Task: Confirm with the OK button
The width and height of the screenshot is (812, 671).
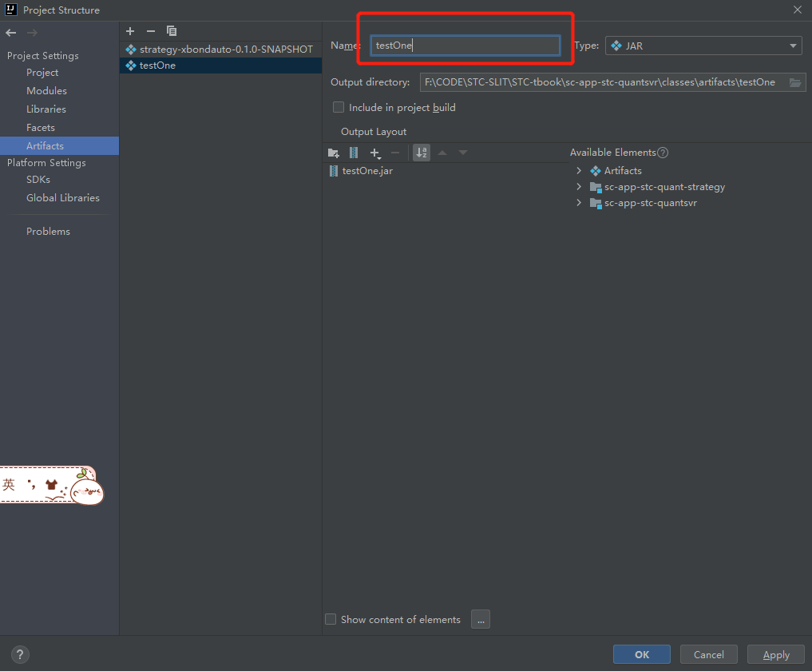Action: point(642,654)
